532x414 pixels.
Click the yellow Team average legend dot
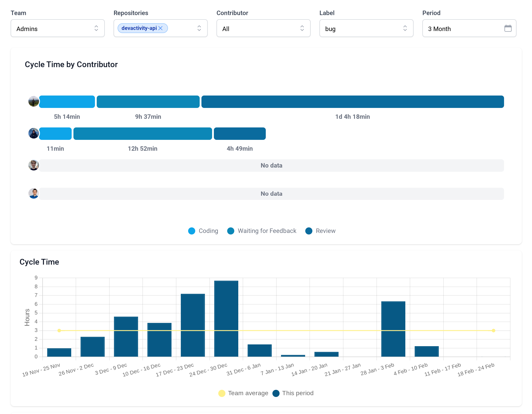(x=221, y=393)
